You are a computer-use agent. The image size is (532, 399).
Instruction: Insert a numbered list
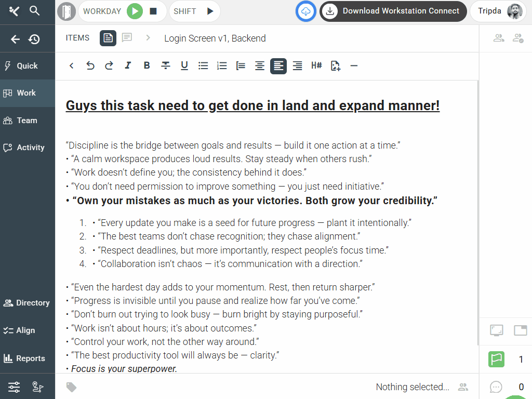click(x=222, y=65)
